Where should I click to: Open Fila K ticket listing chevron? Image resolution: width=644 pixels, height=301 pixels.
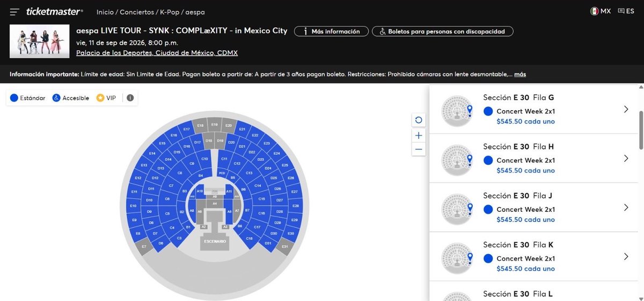626,256
